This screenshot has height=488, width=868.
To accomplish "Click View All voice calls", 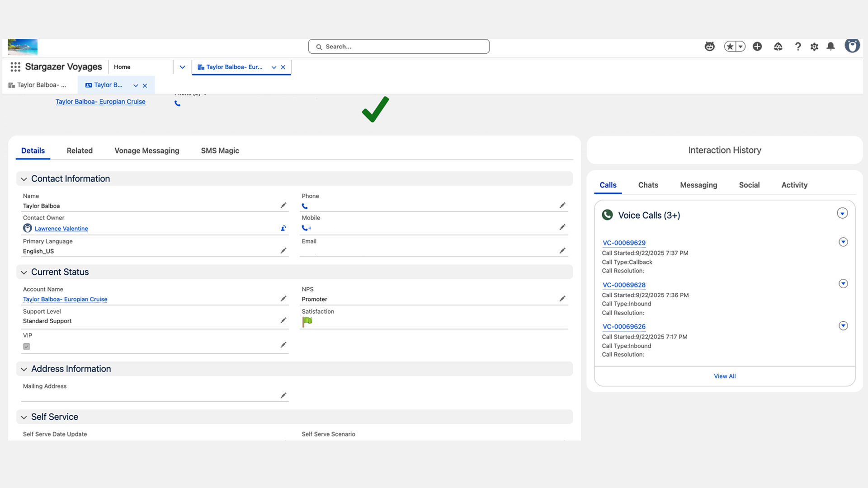I will click(724, 376).
